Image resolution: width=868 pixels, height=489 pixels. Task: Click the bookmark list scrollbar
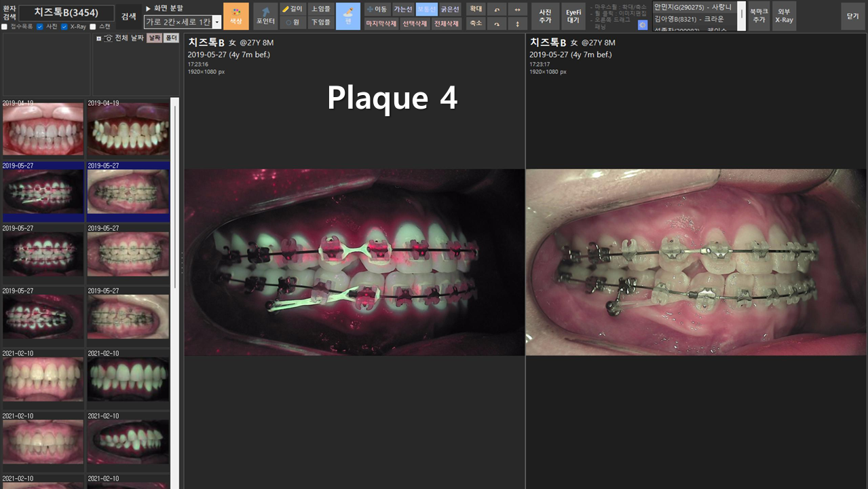click(x=742, y=16)
